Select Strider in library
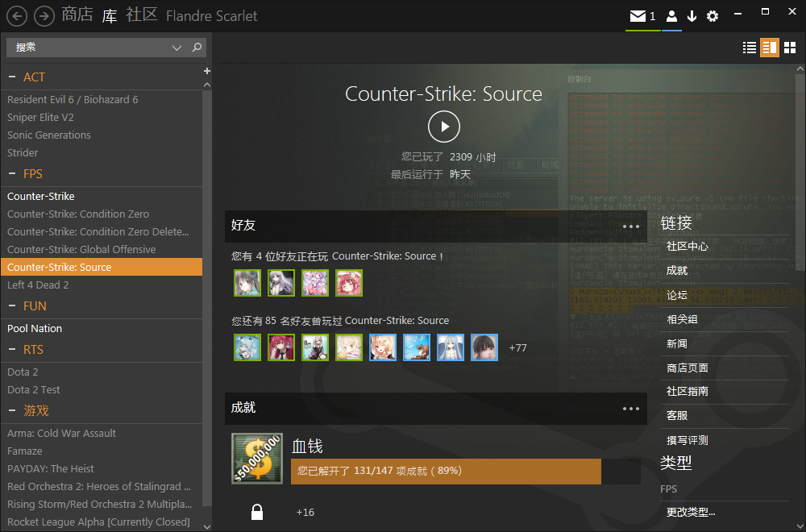Screen dimensions: 806x532 102,152
